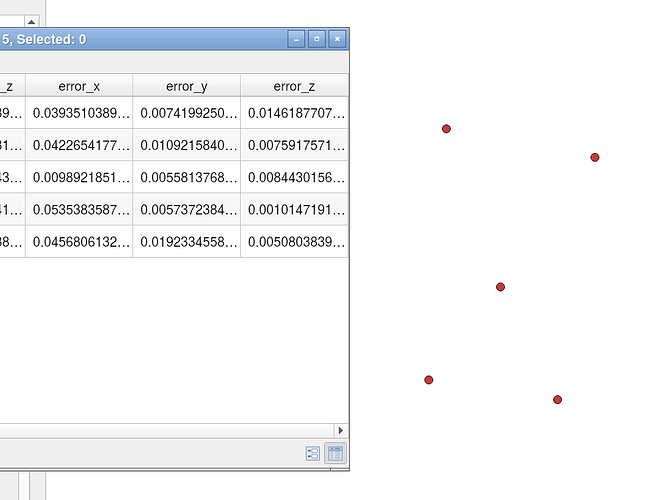The image size is (652, 500).
Task: Switch to table view icon
Action: 336,453
